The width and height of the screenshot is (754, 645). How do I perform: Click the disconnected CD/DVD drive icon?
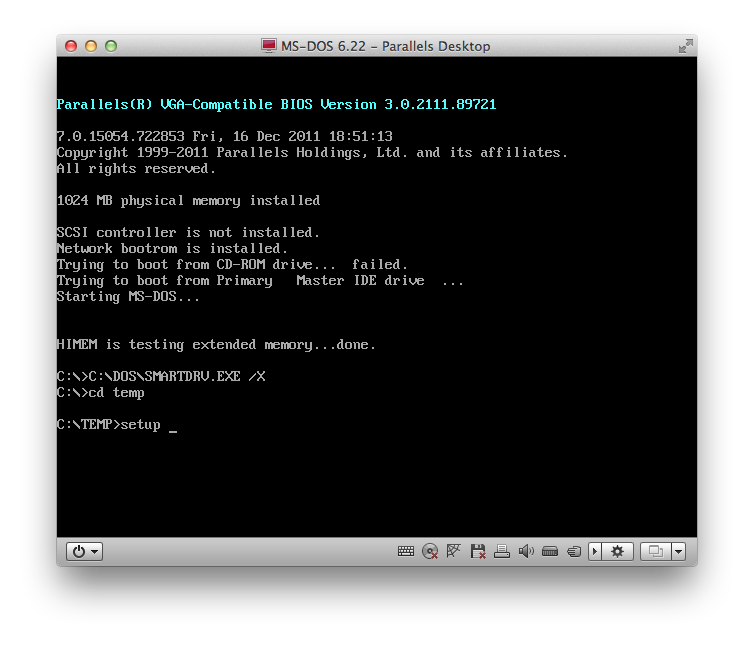point(430,551)
